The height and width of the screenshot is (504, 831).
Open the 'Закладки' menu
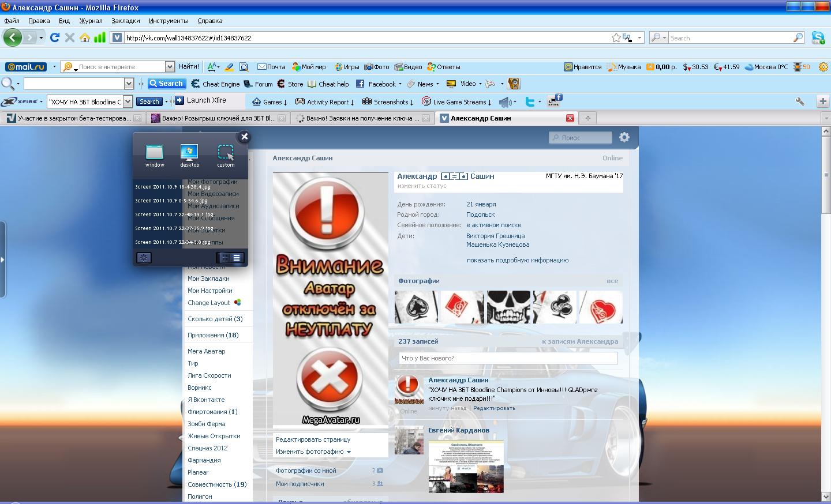point(125,21)
